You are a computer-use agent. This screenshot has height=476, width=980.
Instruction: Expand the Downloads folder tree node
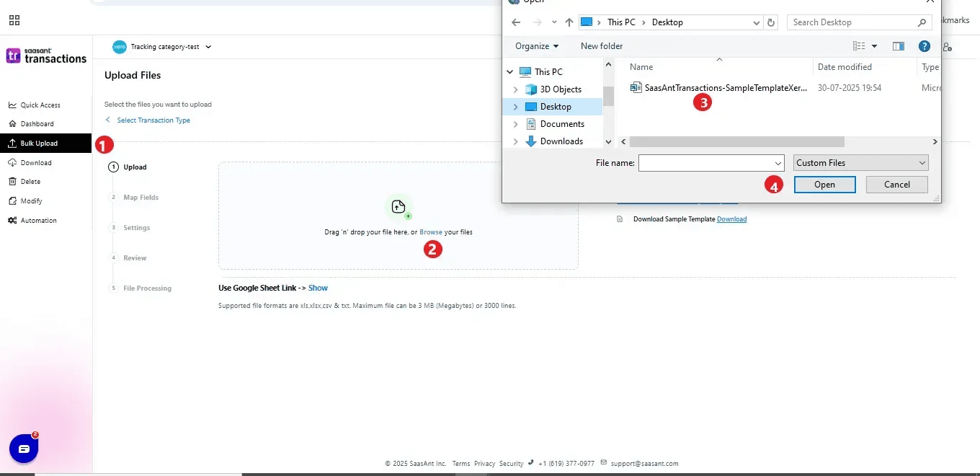(515, 141)
